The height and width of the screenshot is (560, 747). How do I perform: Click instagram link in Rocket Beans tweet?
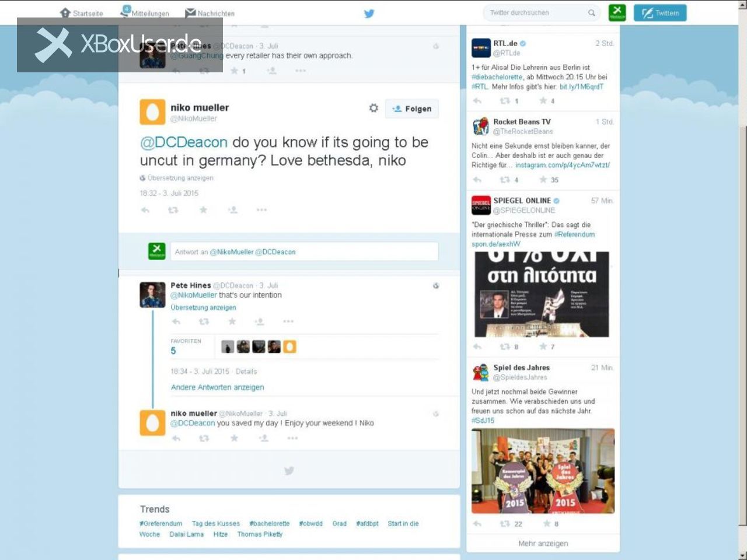pos(563,165)
